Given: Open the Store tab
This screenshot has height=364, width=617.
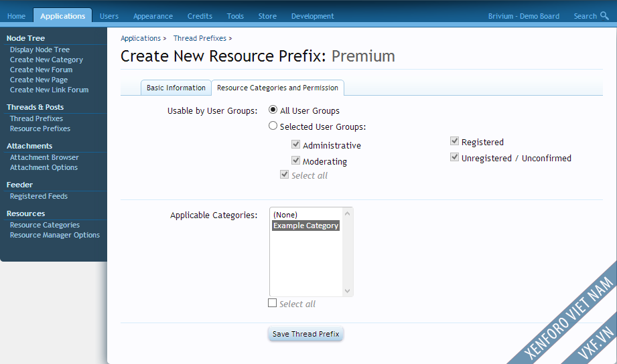Looking at the screenshot, I should pos(267,16).
